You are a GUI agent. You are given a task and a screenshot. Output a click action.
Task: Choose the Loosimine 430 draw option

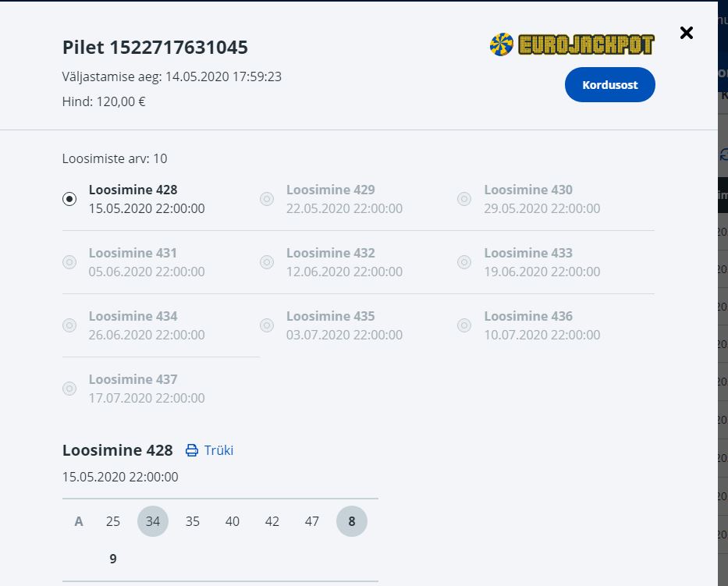(x=464, y=199)
